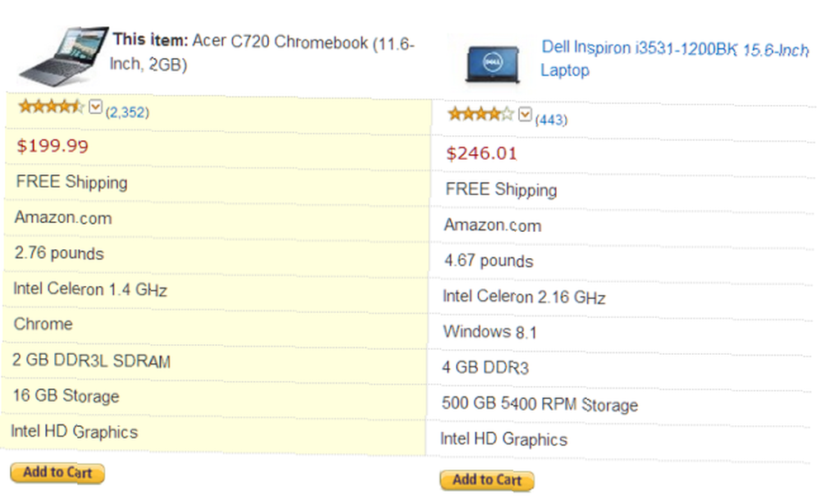
Task: Click the $246.01 Dell price
Action: [x=481, y=153]
